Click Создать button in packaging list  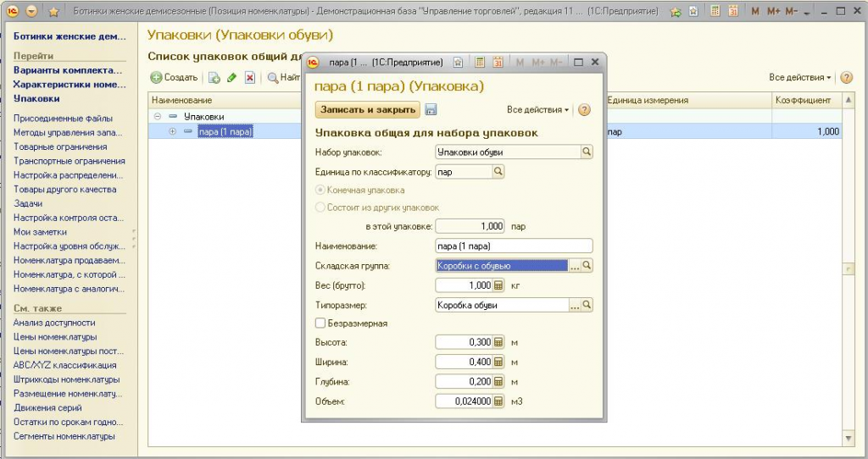(175, 77)
